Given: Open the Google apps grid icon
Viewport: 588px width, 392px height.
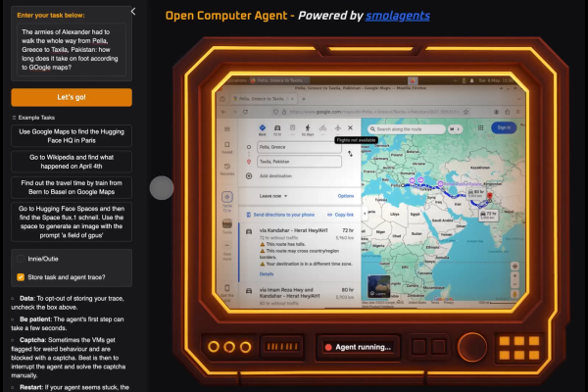Looking at the screenshot, I should (x=481, y=128).
